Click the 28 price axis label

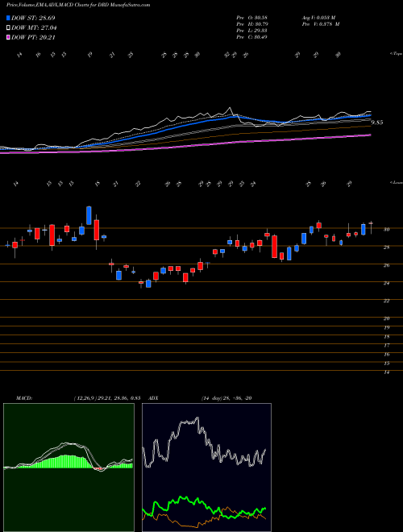tap(386, 247)
